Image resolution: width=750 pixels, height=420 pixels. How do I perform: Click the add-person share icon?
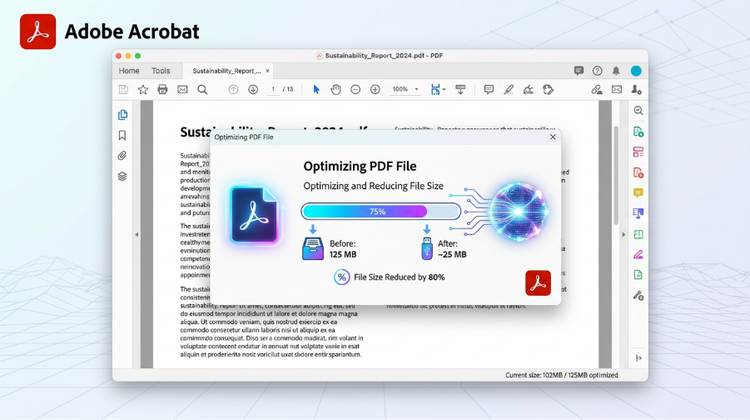[636, 89]
